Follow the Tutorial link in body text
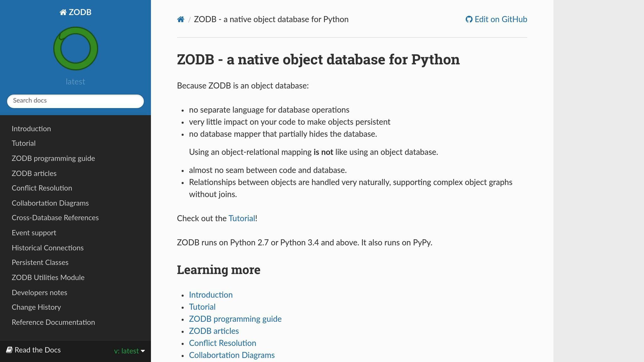 click(x=241, y=218)
